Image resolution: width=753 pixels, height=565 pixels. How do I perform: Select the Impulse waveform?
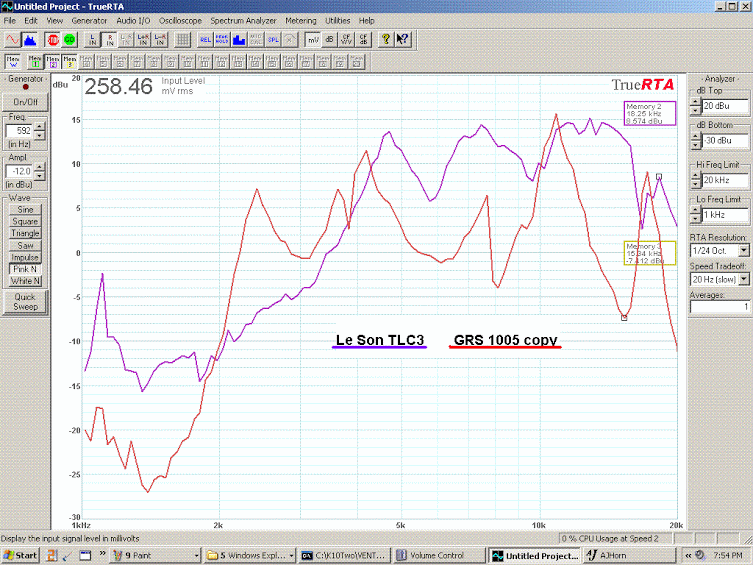click(x=25, y=257)
